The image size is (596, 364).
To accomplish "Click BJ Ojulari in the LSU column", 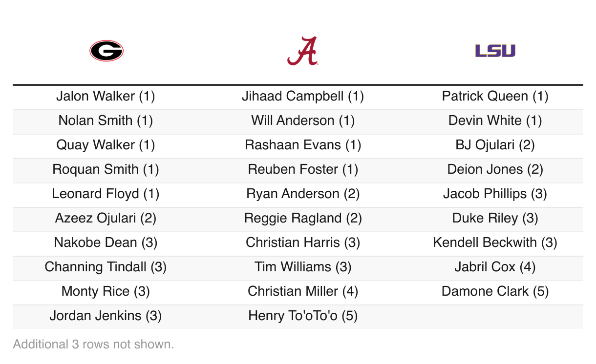I will (495, 145).
